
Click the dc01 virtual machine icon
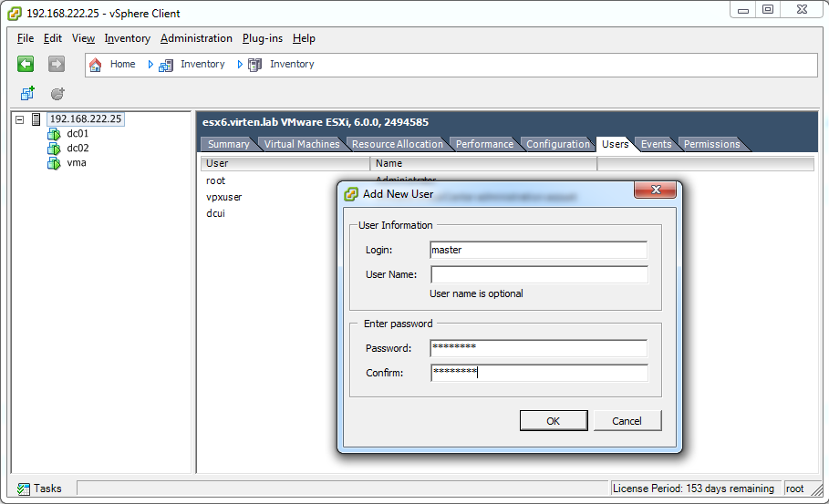coord(54,134)
